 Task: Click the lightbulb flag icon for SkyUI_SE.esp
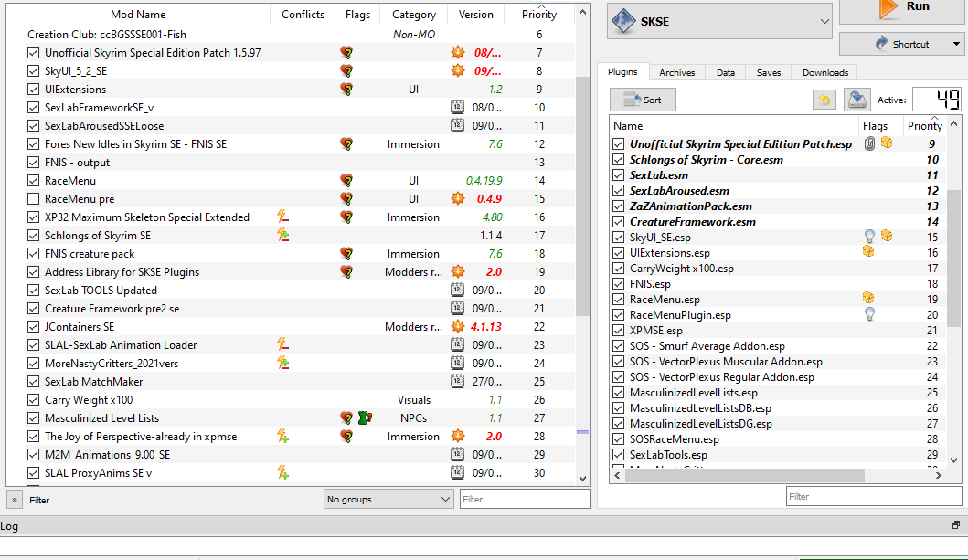869,237
